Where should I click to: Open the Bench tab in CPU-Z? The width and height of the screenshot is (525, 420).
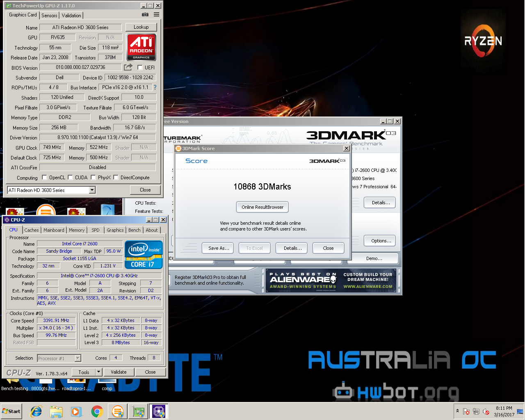134,230
